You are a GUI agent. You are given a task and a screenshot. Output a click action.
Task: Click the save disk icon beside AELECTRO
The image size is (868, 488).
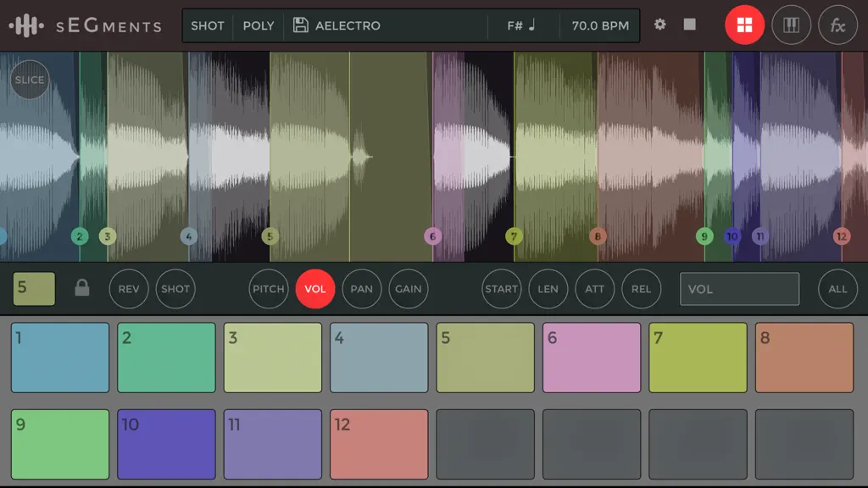coord(301,25)
